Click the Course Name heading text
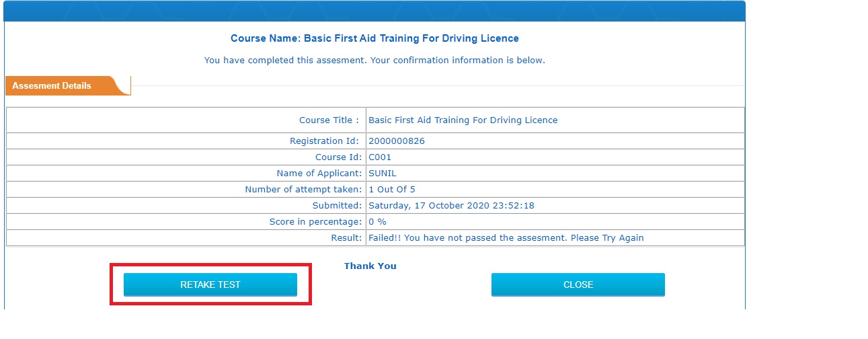868x339 pixels. (x=374, y=38)
